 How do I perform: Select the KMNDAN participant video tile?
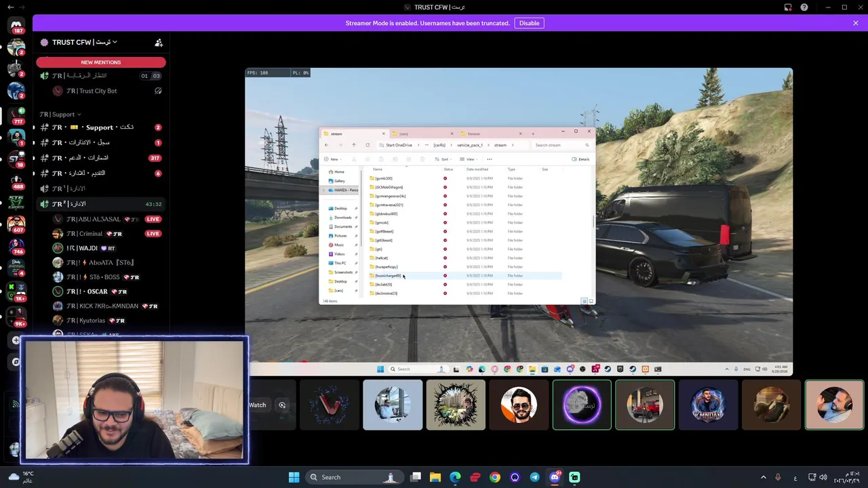coord(708,405)
